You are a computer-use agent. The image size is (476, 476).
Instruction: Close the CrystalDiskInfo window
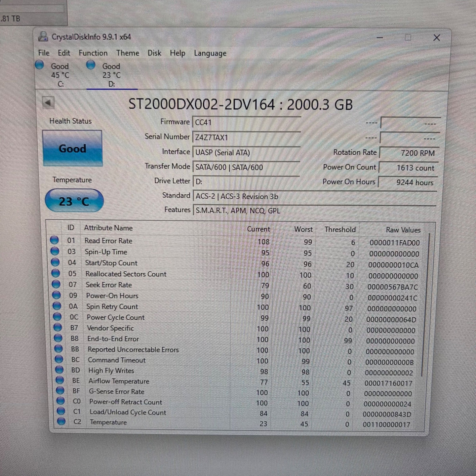pos(437,38)
